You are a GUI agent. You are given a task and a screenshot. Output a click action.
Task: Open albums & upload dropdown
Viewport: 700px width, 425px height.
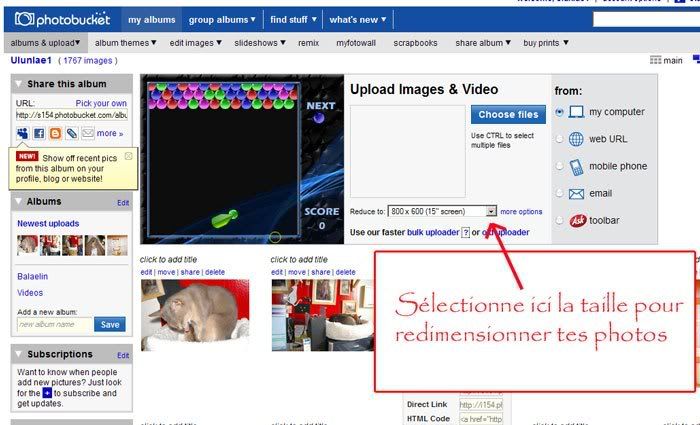tap(46, 43)
